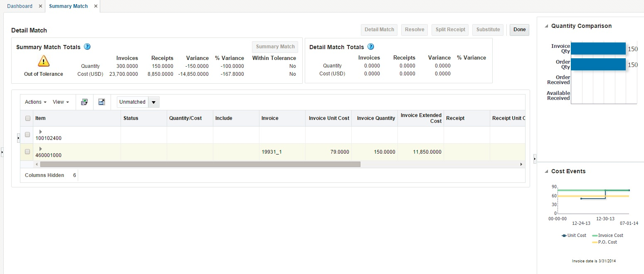The width and height of the screenshot is (644, 274).
Task: Check the box for item 100102400
Action: (27, 135)
